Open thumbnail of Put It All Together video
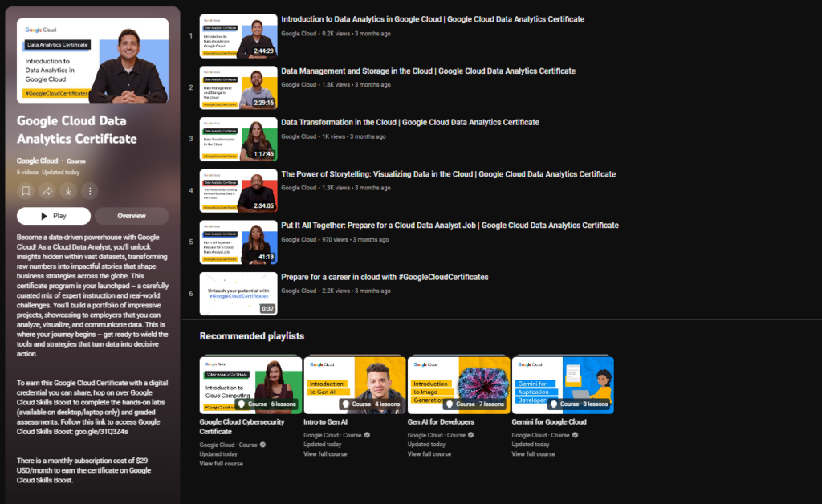Viewport: 822px width, 504px height. (x=238, y=242)
